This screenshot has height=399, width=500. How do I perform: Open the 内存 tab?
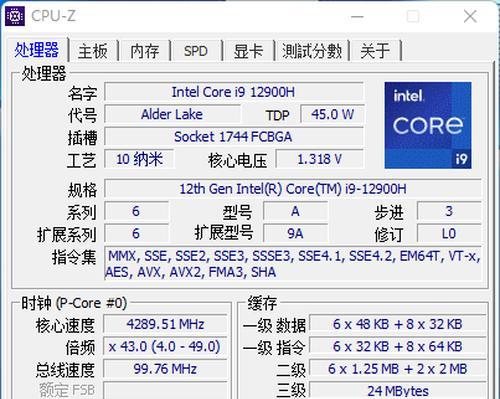145,51
